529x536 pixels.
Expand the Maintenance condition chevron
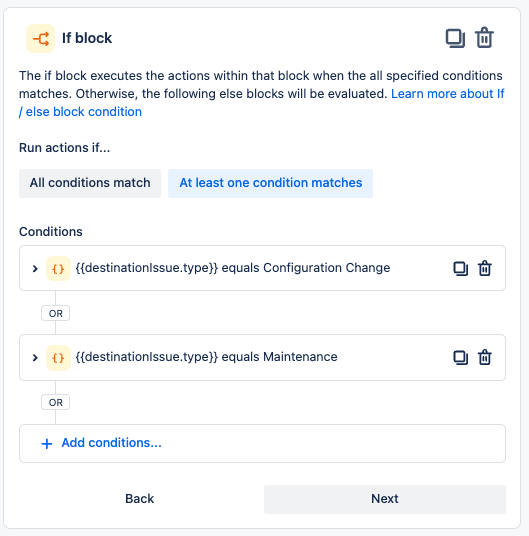[35, 358]
